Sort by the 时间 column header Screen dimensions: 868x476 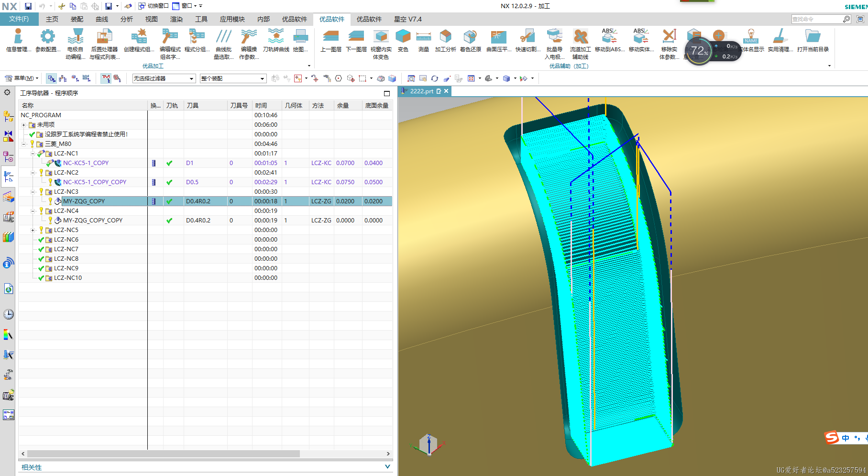(x=267, y=105)
